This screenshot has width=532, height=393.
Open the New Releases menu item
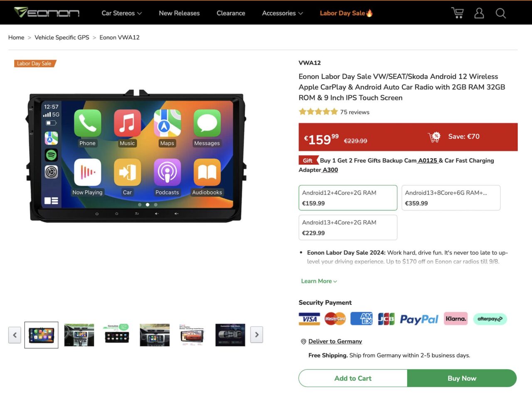point(179,13)
